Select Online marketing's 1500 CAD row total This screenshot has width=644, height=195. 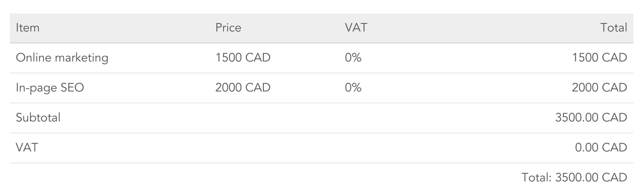coord(599,58)
